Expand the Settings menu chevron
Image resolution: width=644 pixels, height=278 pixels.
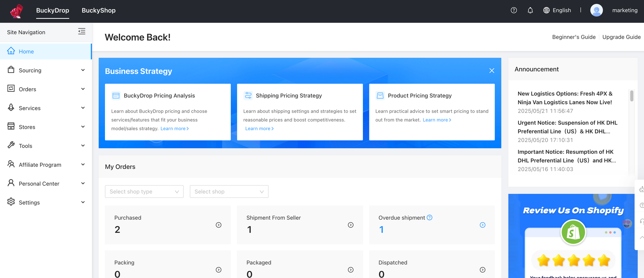tap(83, 202)
